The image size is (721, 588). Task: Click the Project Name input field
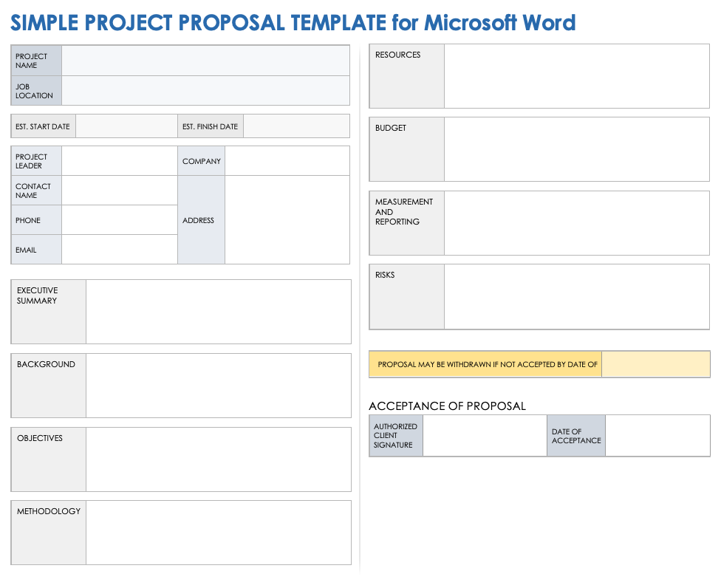pos(205,61)
